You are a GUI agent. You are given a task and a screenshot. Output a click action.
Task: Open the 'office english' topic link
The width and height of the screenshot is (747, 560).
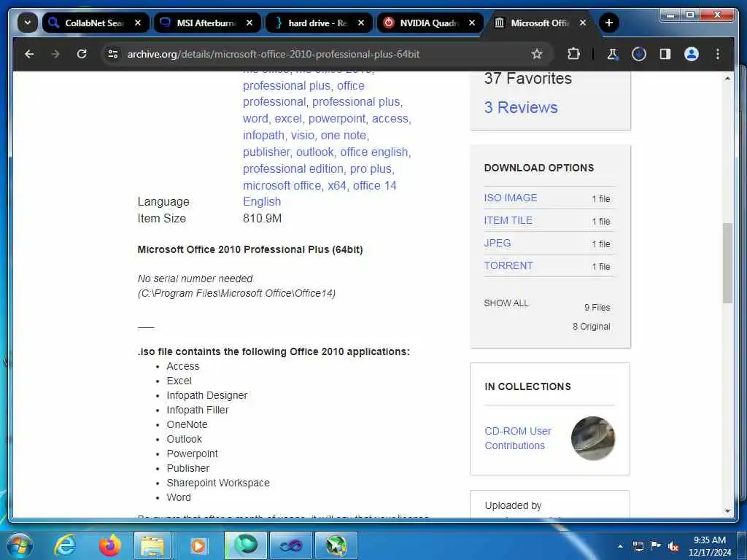(374, 152)
